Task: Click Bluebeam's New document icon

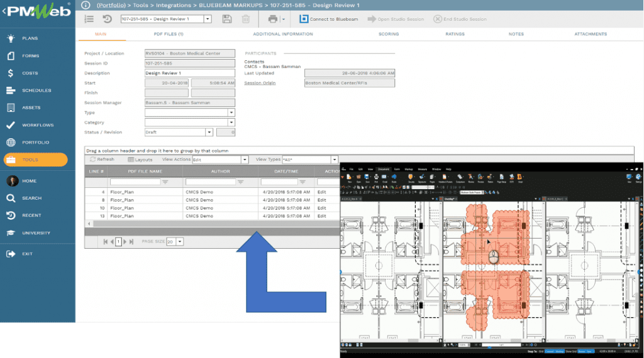Action: tap(350, 178)
